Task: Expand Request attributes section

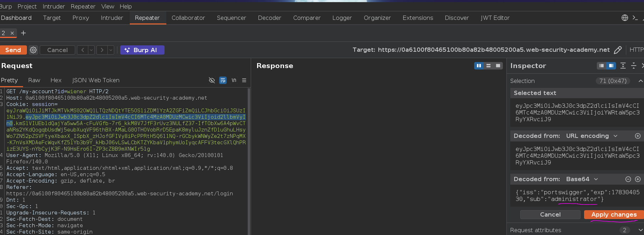Action: (x=640, y=230)
